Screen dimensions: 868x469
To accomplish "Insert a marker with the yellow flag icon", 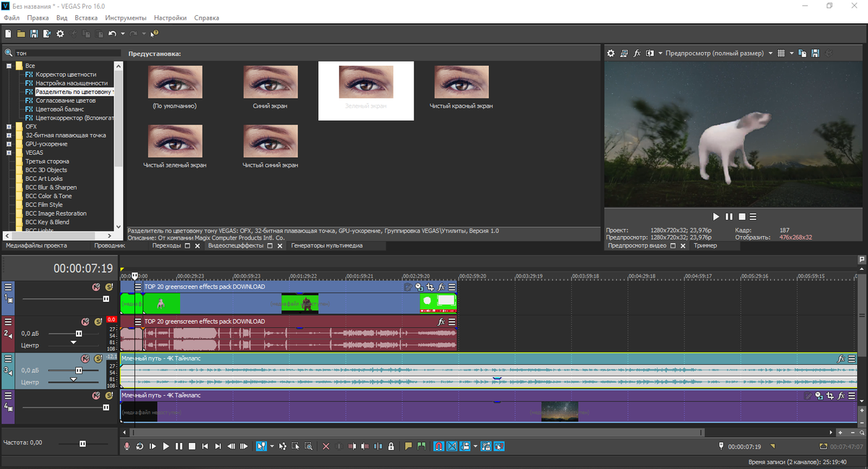I will pos(408,447).
